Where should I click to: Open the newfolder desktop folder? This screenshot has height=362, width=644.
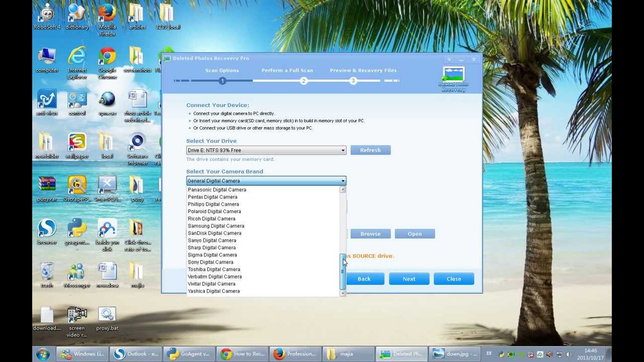click(47, 146)
